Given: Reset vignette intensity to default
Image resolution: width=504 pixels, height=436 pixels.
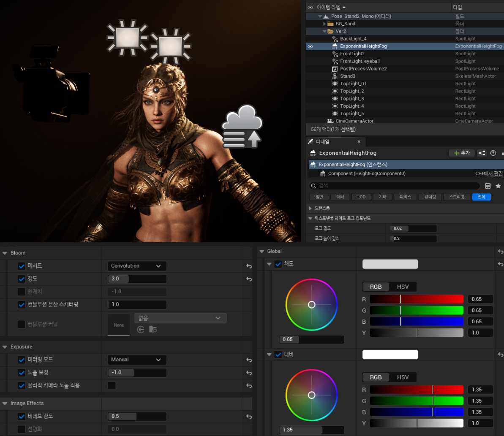Looking at the screenshot, I should click(249, 417).
